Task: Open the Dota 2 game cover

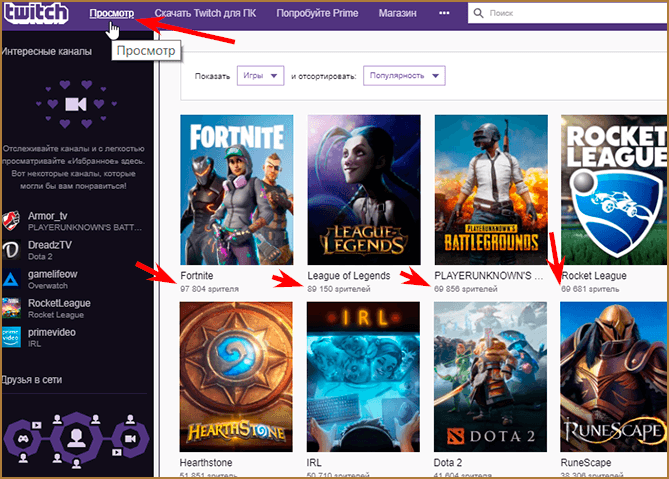Action: click(490, 377)
